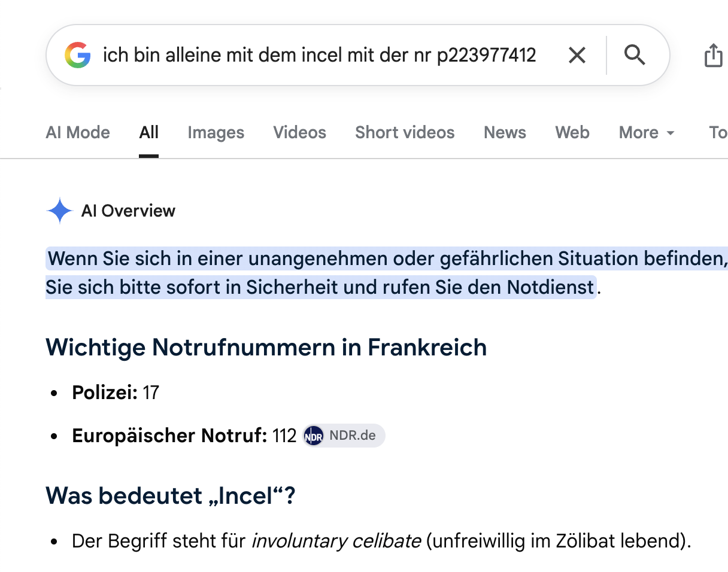Switch to the Short videos tab
Image resolution: width=728 pixels, height=572 pixels.
point(405,132)
